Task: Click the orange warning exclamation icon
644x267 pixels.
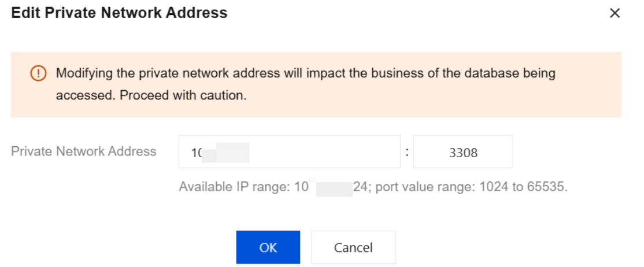Action: click(38, 73)
